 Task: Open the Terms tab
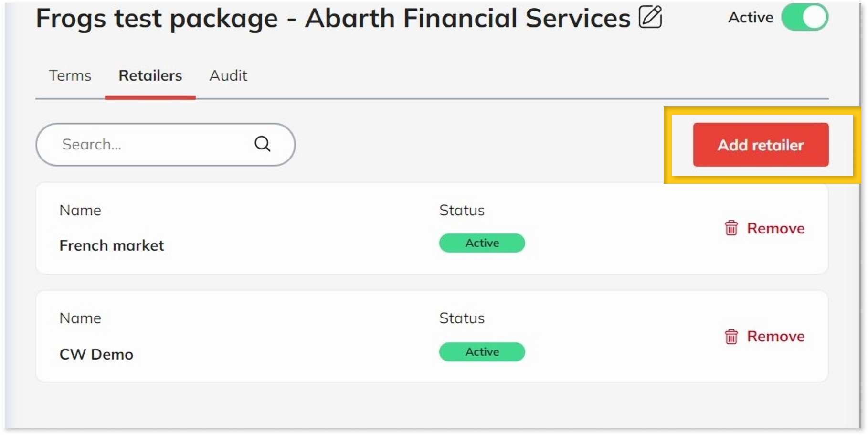[x=70, y=75]
